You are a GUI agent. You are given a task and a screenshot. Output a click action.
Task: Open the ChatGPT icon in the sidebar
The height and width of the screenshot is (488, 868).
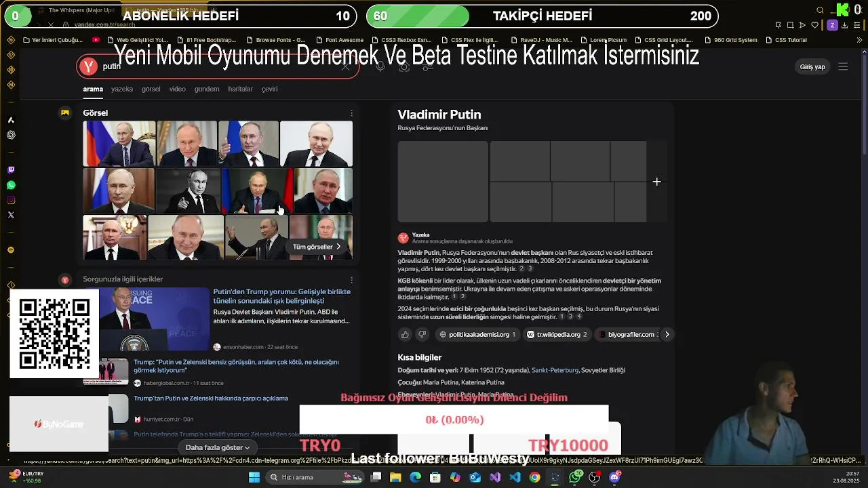coord(11,135)
